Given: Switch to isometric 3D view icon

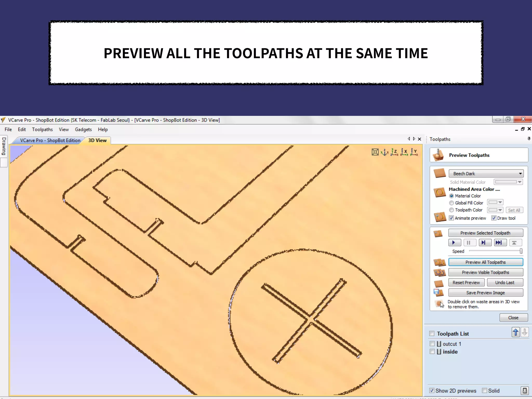Looking at the screenshot, I should [384, 152].
